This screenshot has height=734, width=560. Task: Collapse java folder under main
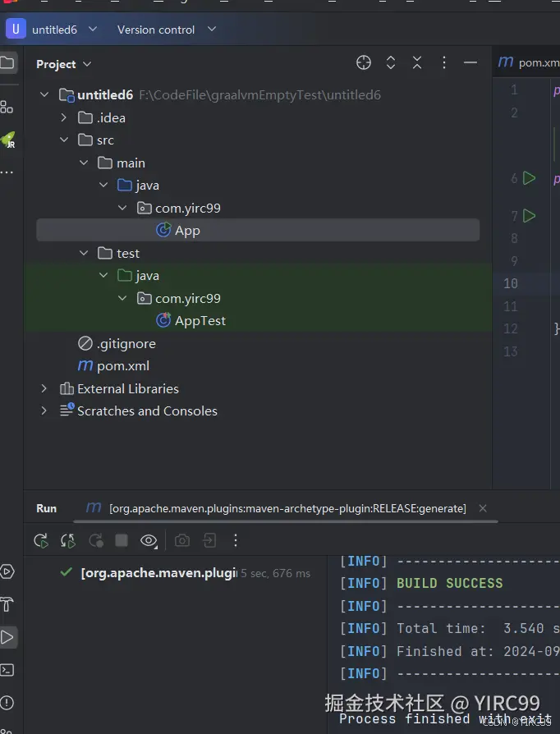103,185
